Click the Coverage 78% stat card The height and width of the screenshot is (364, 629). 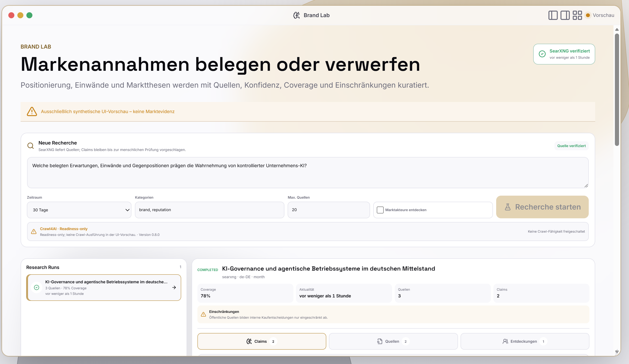coord(245,293)
